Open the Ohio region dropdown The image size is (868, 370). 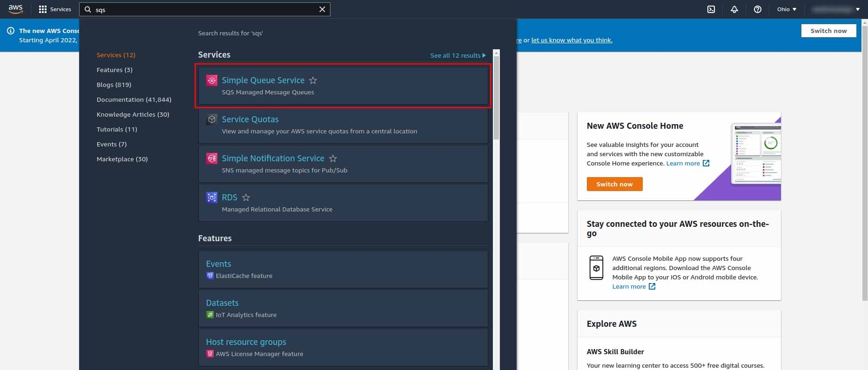pyautogui.click(x=787, y=9)
